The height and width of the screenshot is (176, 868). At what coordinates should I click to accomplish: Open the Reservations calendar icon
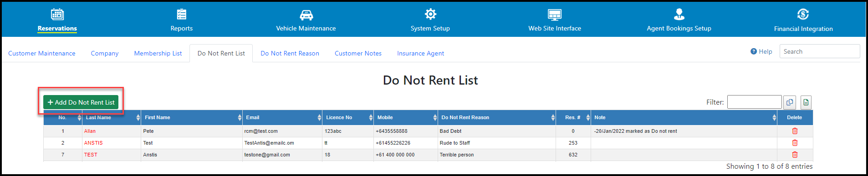point(57,15)
